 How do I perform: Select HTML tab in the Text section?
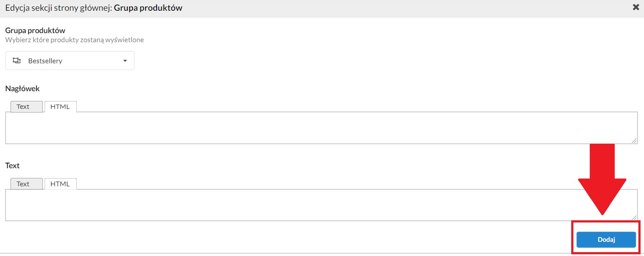60,184
